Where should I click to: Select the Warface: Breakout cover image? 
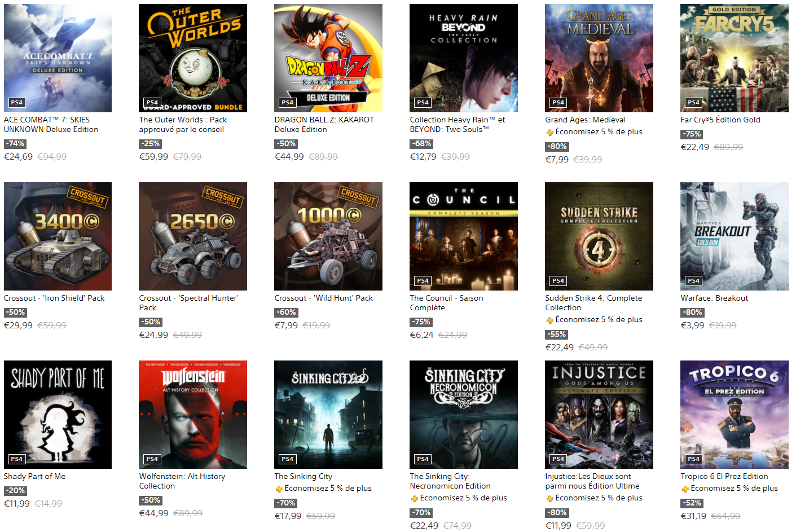735,236
